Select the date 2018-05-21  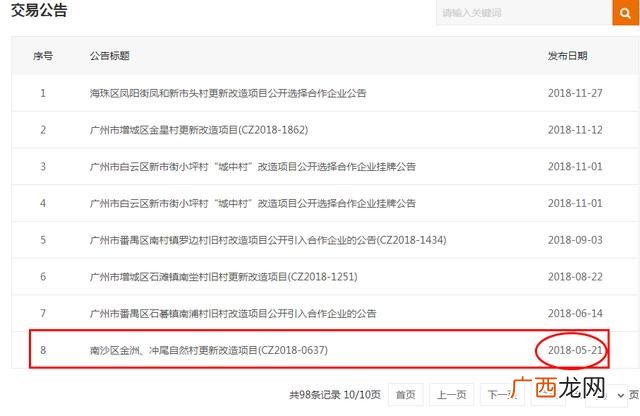point(575,350)
